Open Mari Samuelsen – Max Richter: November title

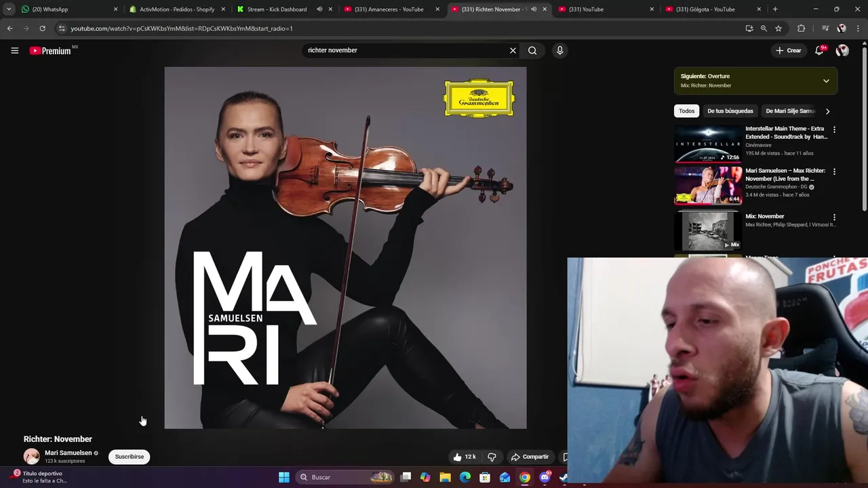click(785, 175)
